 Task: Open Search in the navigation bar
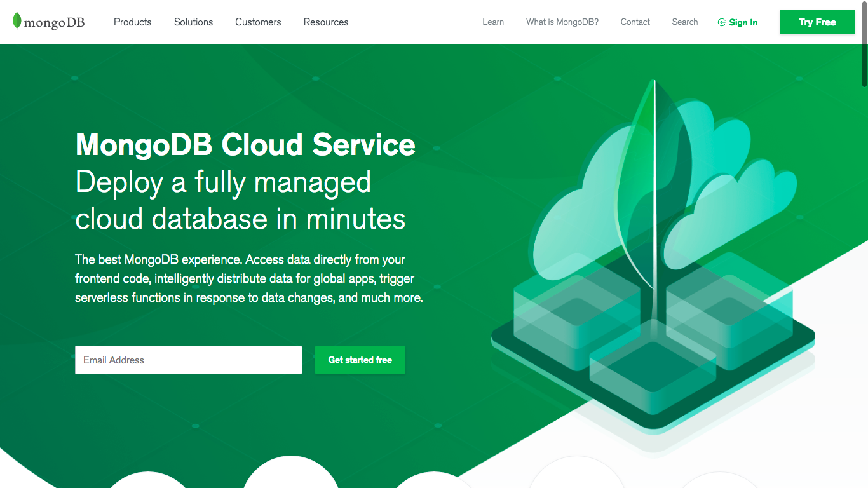coord(684,22)
